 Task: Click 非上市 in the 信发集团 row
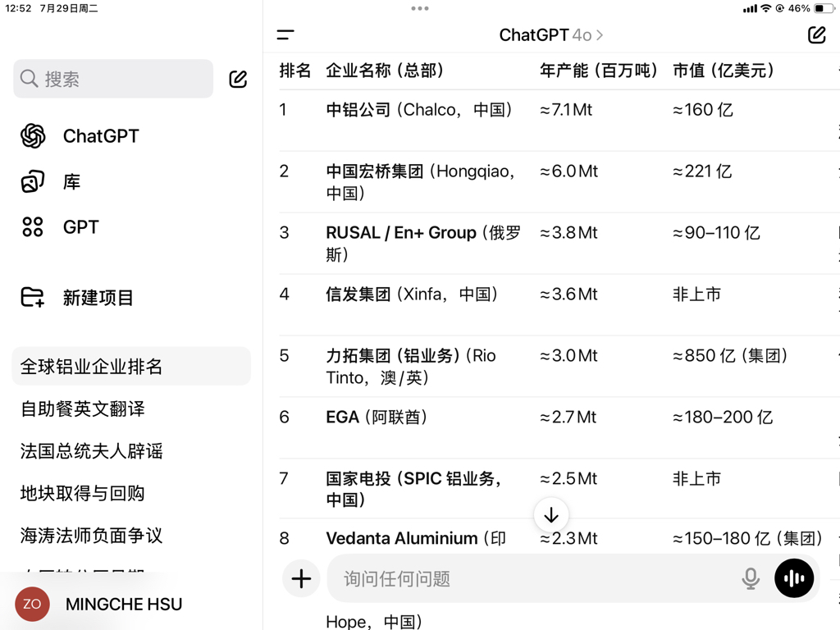pyautogui.click(x=697, y=294)
